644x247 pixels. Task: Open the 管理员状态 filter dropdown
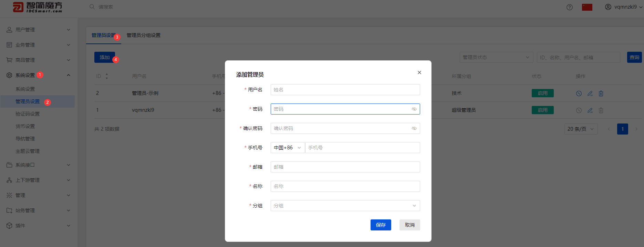pos(496,57)
